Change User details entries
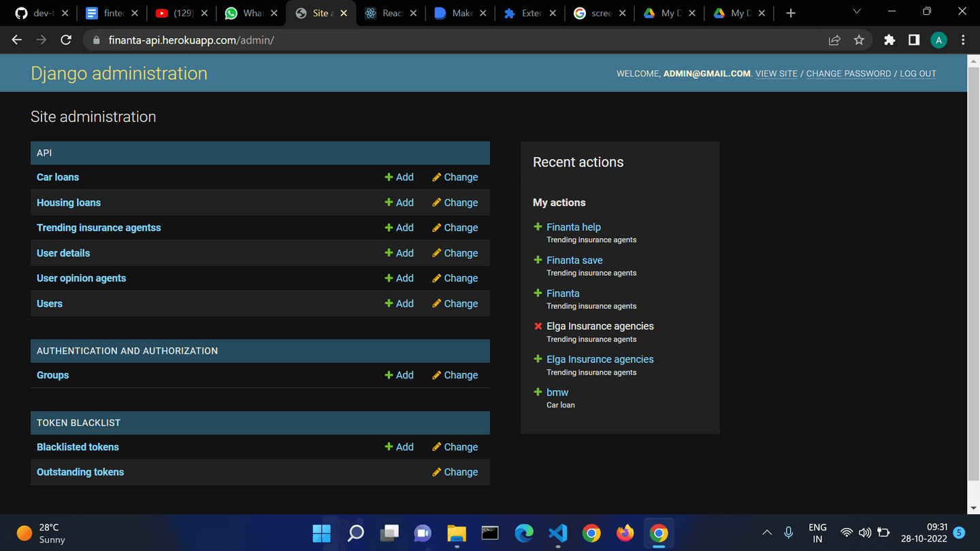 [455, 253]
